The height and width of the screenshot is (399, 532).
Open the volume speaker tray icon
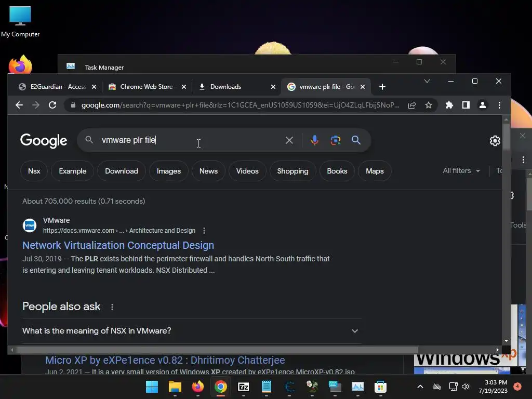465,387
